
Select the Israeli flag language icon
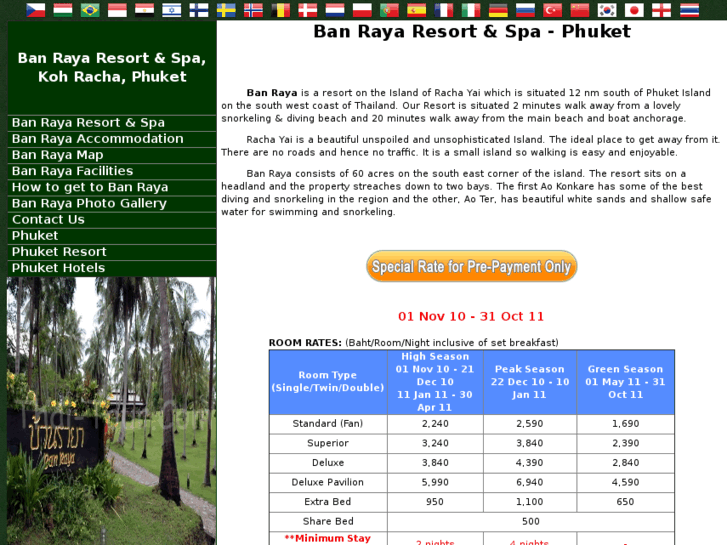coord(172,10)
